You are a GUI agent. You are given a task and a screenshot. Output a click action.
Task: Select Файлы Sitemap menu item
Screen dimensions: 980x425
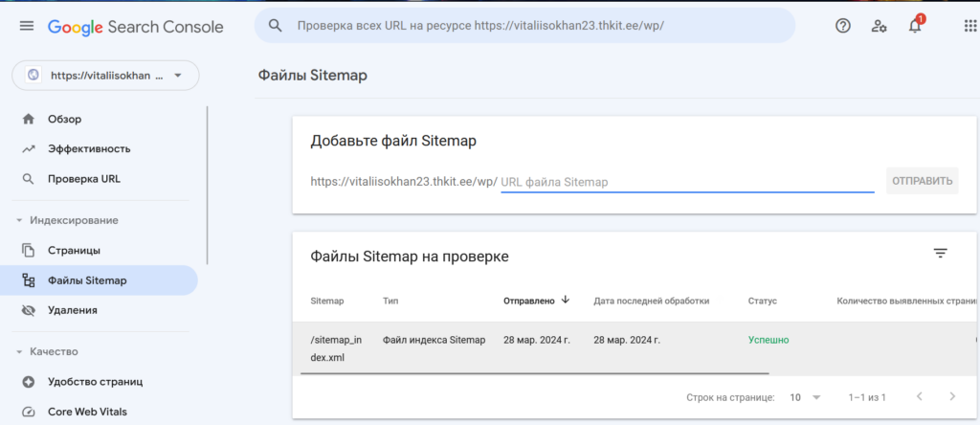coord(99,280)
